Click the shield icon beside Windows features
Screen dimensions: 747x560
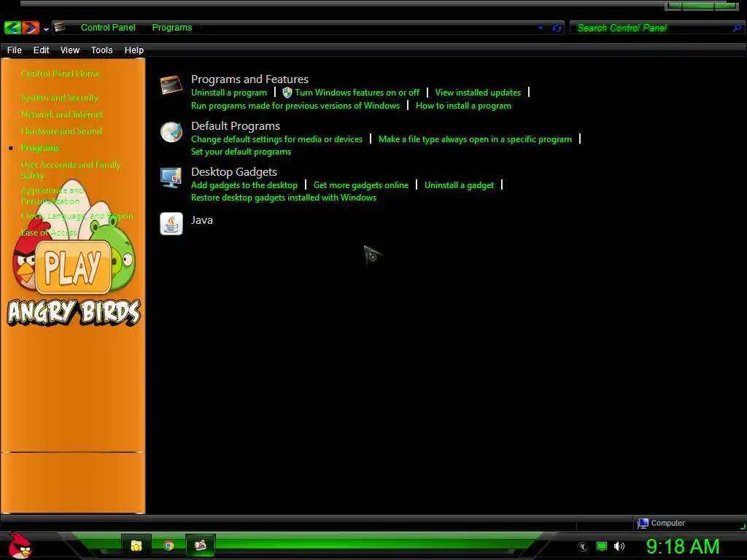tap(287, 93)
